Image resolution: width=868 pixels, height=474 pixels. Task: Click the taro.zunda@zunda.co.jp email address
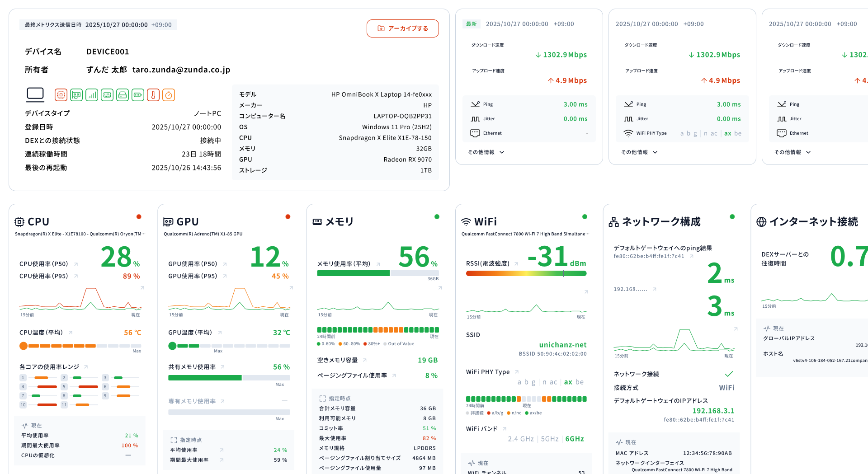181,70
